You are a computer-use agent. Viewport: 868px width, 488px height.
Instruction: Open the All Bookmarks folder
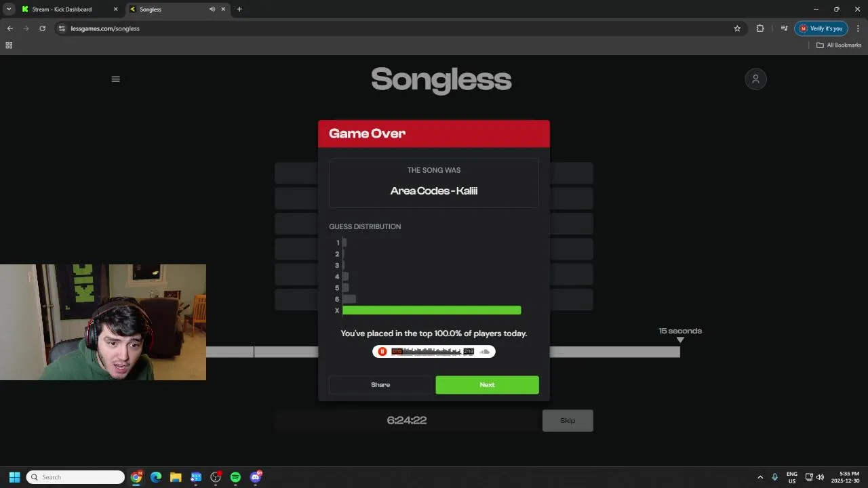pos(839,45)
